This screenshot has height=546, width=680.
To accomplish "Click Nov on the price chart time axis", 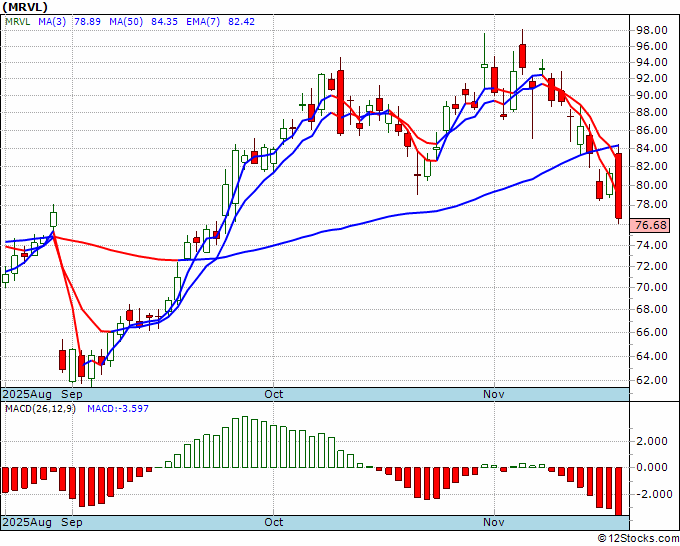I will coord(494,395).
